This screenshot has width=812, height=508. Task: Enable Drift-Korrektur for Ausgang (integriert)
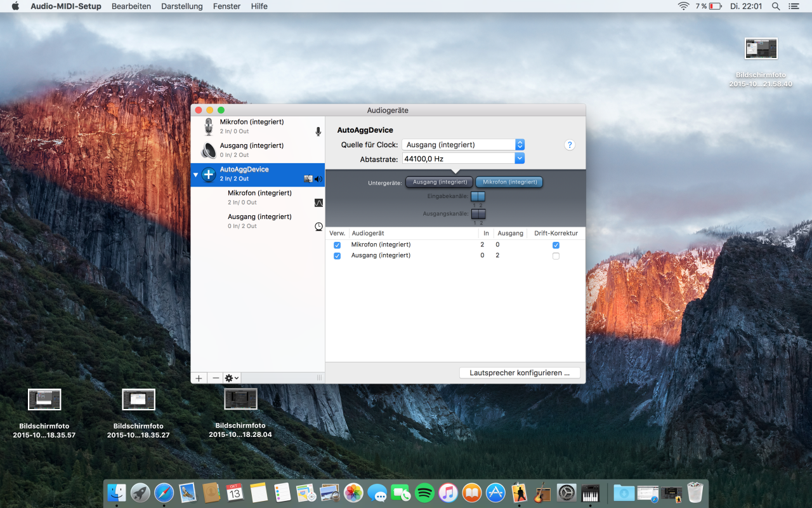[x=556, y=256]
